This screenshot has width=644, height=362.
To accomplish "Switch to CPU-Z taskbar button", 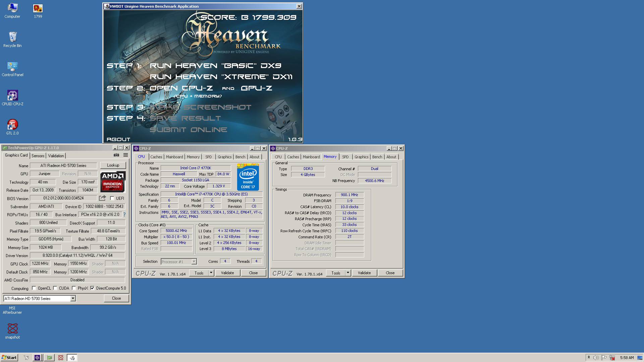I will [37, 358].
